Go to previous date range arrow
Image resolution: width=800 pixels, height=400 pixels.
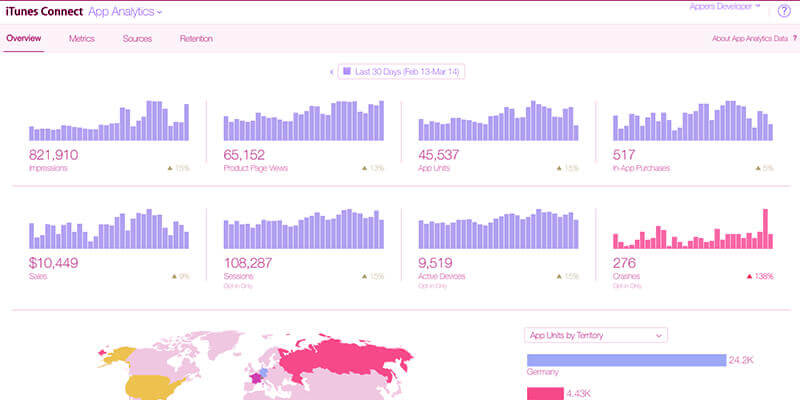click(x=332, y=72)
